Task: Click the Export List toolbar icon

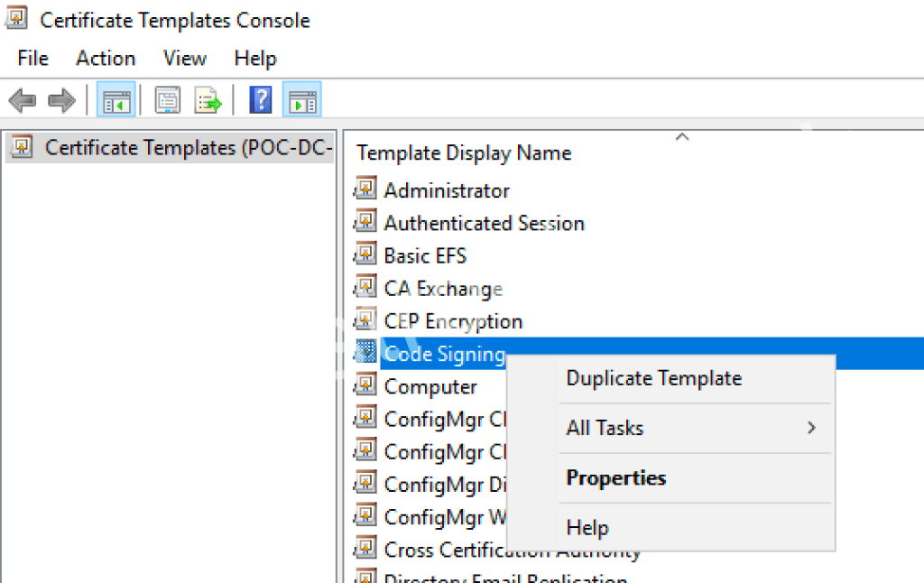Action: click(208, 99)
